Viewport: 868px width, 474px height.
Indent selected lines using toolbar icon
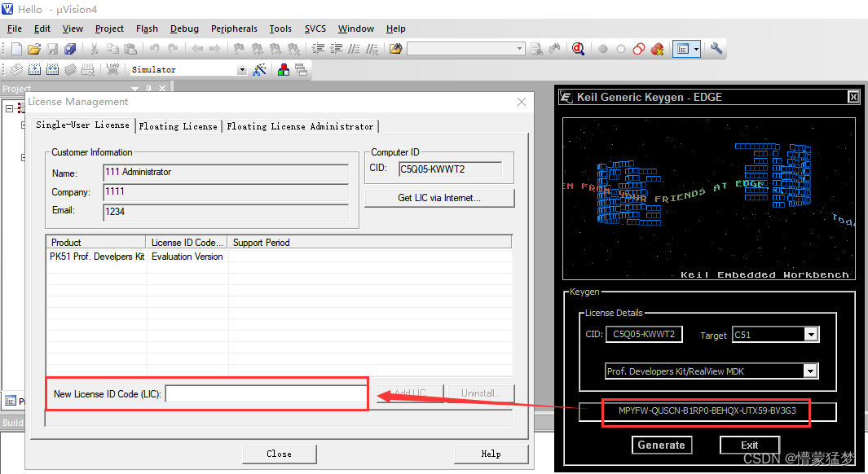pos(318,49)
